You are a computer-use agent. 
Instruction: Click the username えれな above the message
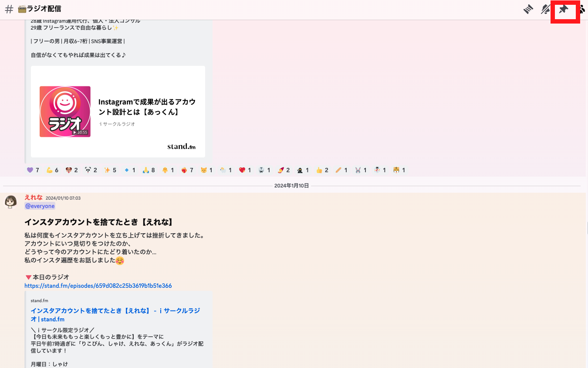pos(34,197)
